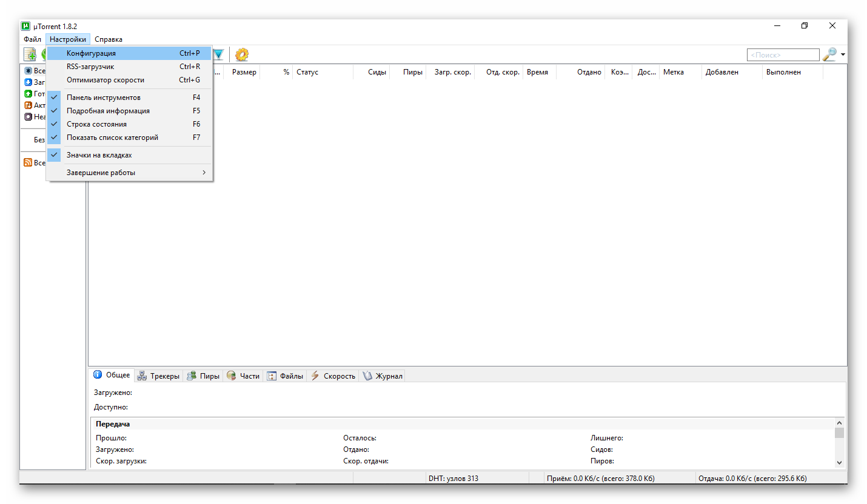Click the DHT: узлов 313 status entry
Screen dimensions: 867x504
tap(454, 478)
